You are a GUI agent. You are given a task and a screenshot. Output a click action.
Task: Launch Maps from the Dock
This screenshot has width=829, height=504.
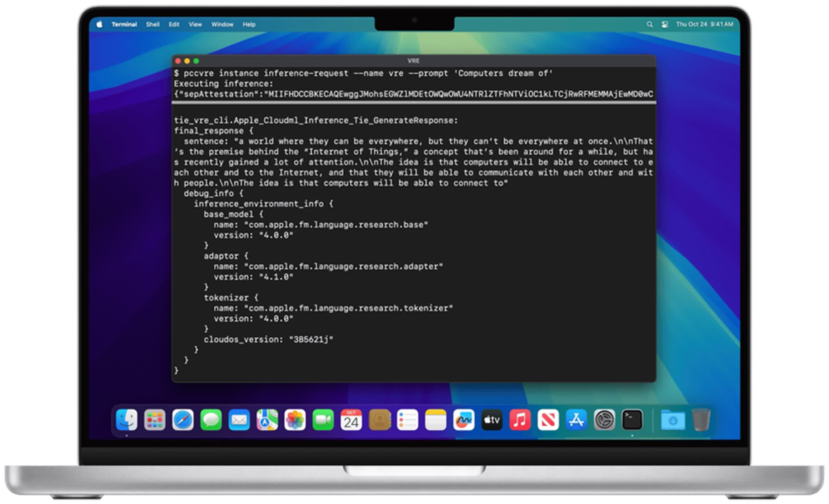[x=267, y=420]
